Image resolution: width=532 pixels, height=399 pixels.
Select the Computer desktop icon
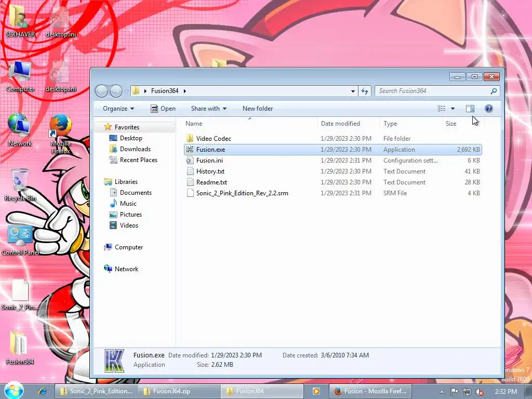click(20, 76)
